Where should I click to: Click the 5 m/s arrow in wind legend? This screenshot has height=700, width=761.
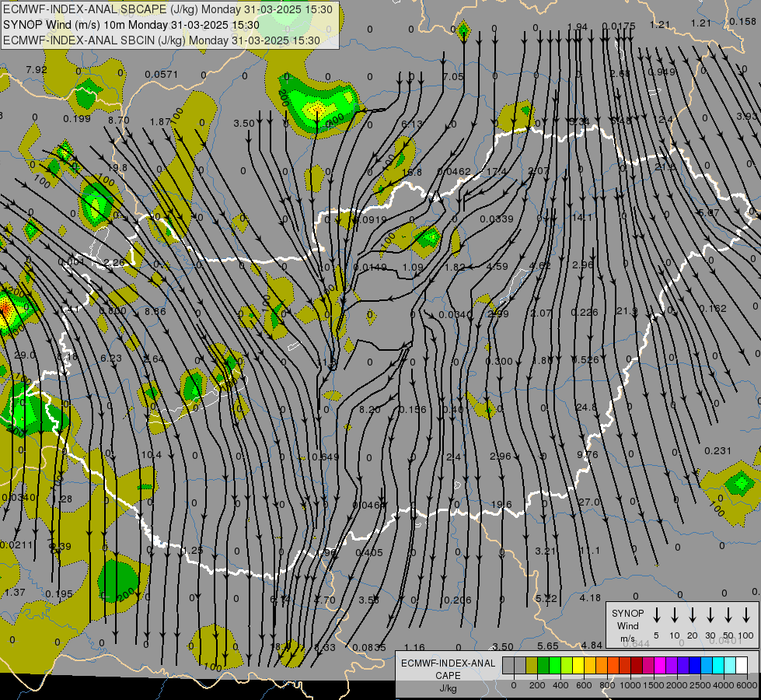pyautogui.click(x=656, y=615)
